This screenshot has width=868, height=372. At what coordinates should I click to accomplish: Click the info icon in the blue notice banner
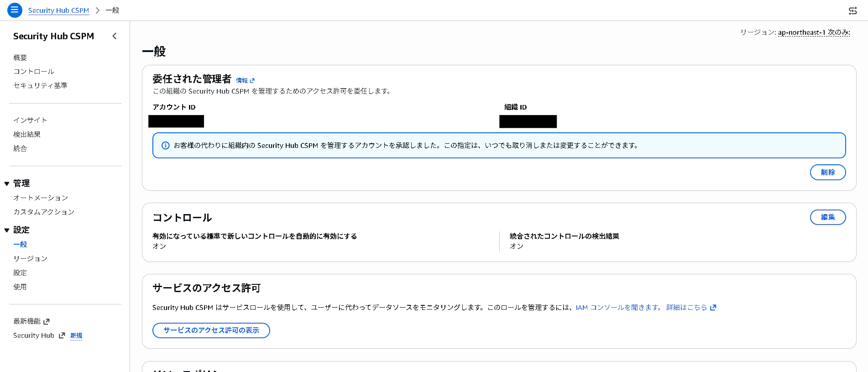click(x=166, y=146)
